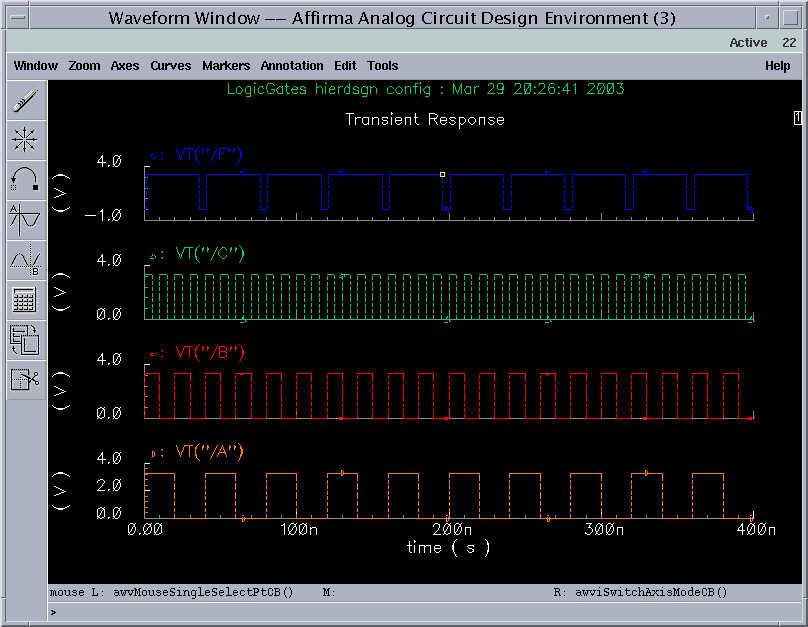This screenshot has height=627, width=808.
Task: Click the crosshair marker B icon
Action: coord(25,259)
